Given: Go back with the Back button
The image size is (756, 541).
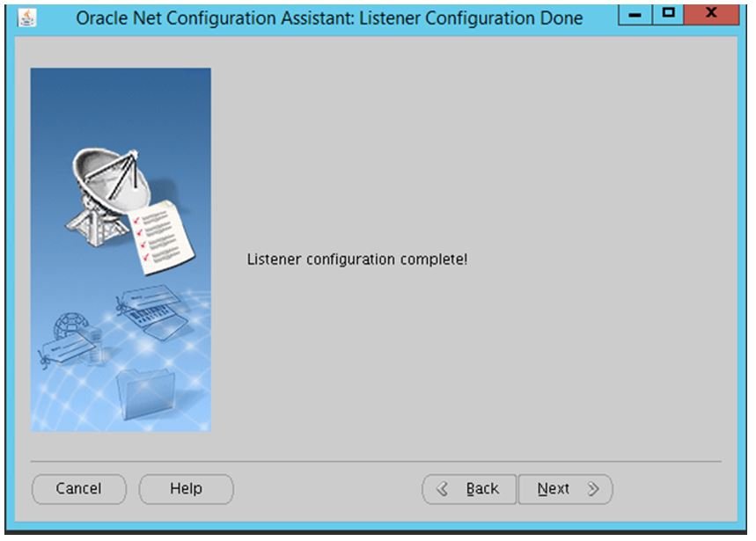Looking at the screenshot, I should [x=470, y=489].
